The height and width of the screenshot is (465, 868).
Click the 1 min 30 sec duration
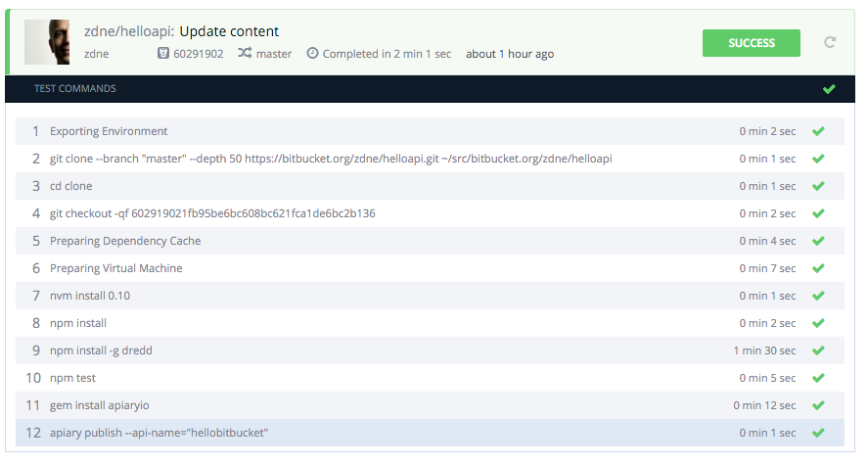(x=764, y=350)
